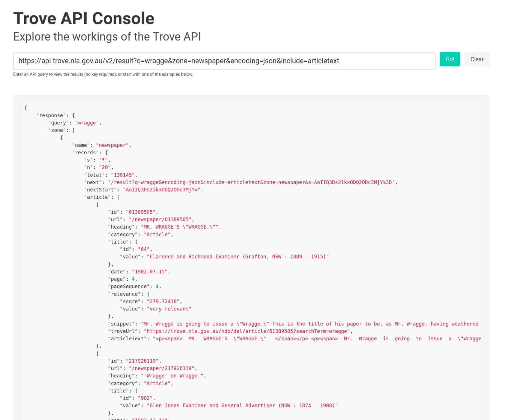The width and height of the screenshot is (505, 420).
Task: Click the zone name value "newspaper"
Action: pyautogui.click(x=112, y=145)
